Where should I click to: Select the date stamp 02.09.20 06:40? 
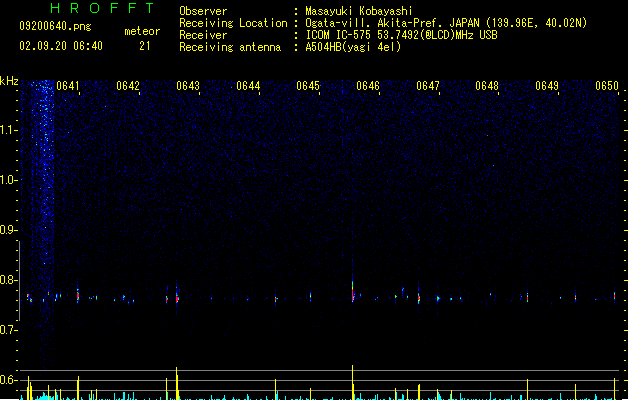(61, 46)
